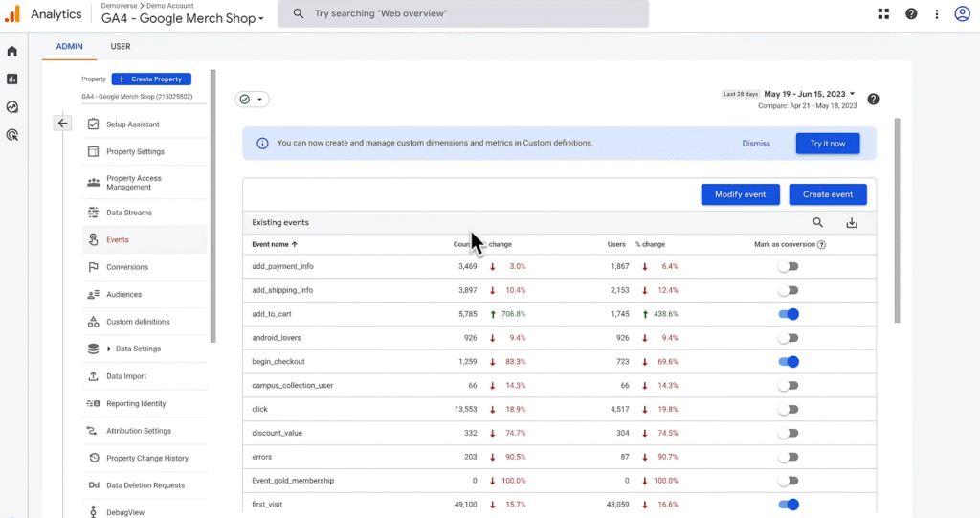The height and width of the screenshot is (518, 980).
Task: Open the Help icon in top bar
Action: 911,13
